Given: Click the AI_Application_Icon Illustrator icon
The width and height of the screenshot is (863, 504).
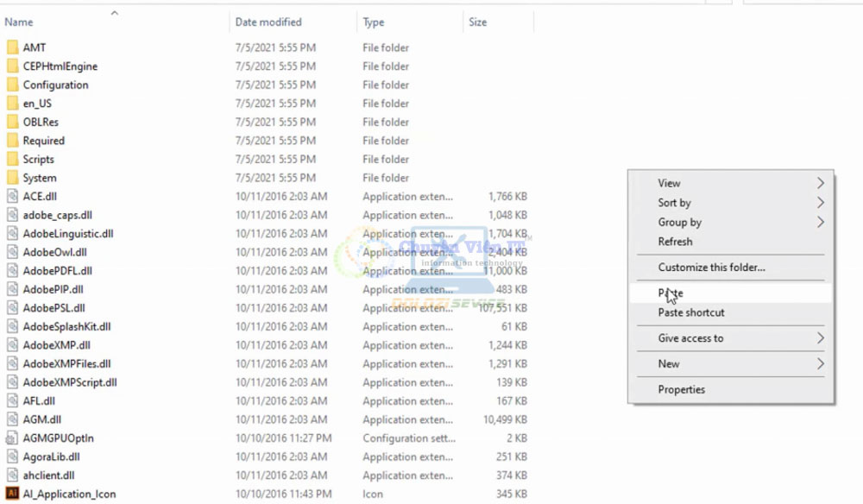Looking at the screenshot, I should point(12,494).
